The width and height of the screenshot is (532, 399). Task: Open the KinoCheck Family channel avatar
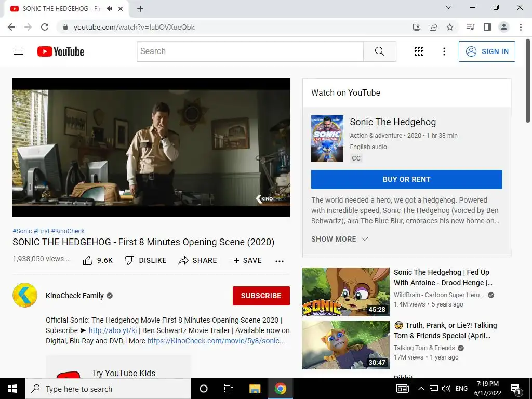25,295
